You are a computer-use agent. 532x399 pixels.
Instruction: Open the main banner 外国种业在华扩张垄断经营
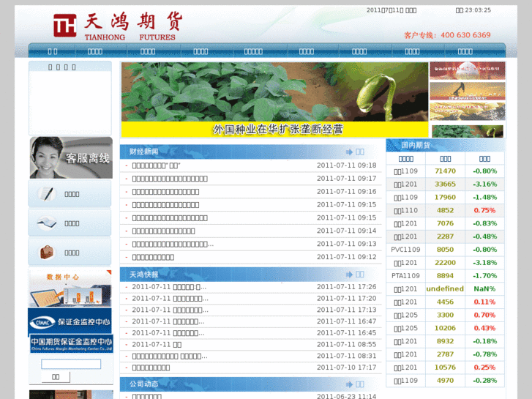[275, 100]
